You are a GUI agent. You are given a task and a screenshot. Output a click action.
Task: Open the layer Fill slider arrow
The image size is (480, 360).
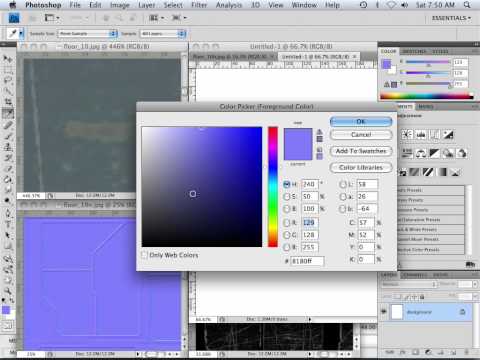tap(475, 296)
